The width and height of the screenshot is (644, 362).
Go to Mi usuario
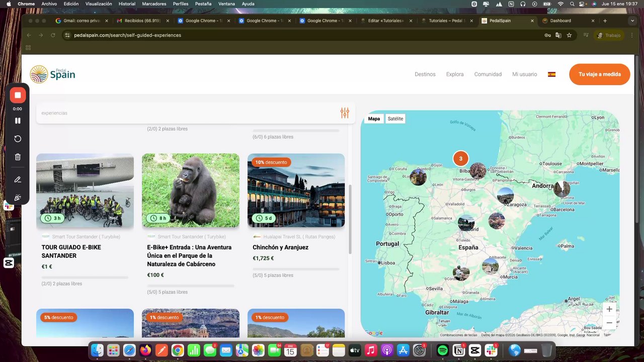pyautogui.click(x=525, y=74)
